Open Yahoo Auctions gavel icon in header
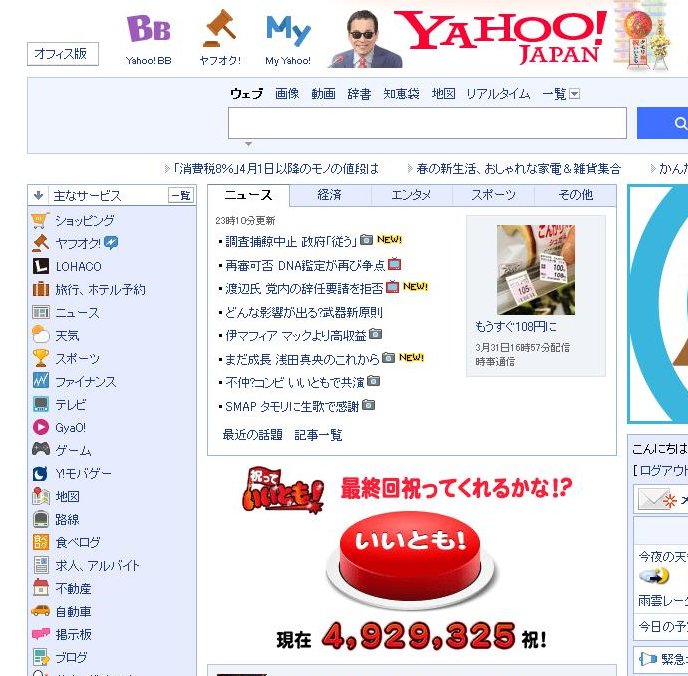This screenshot has height=676, width=688. (x=219, y=28)
